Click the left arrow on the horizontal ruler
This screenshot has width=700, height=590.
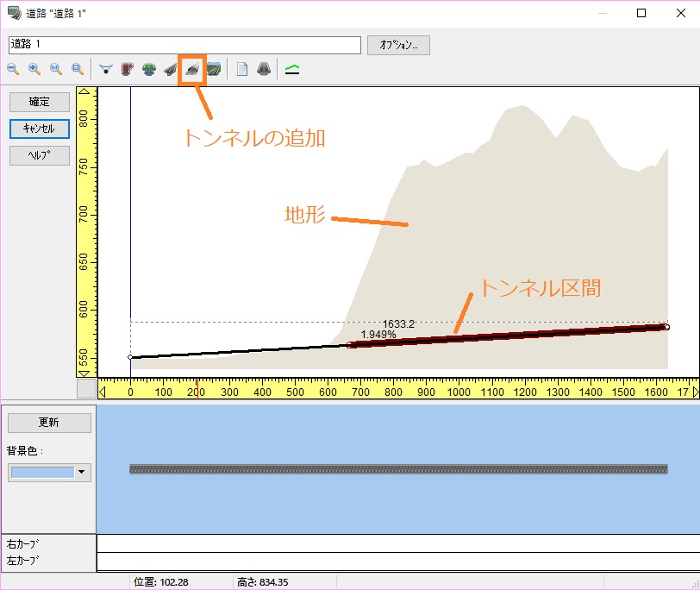(x=103, y=392)
